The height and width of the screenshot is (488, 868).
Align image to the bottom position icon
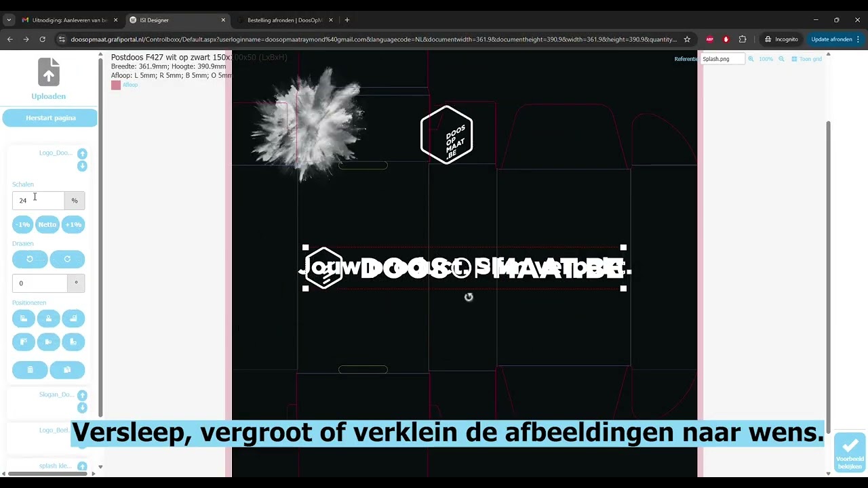pyautogui.click(x=73, y=342)
